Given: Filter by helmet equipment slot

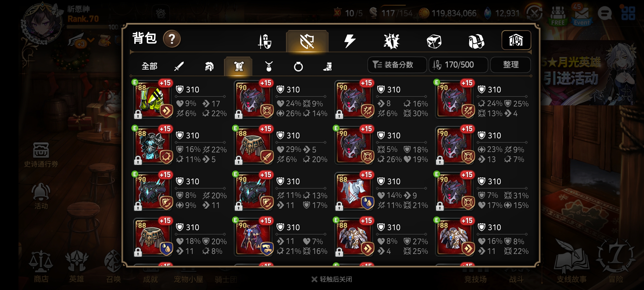Looking at the screenshot, I should pyautogui.click(x=209, y=66).
